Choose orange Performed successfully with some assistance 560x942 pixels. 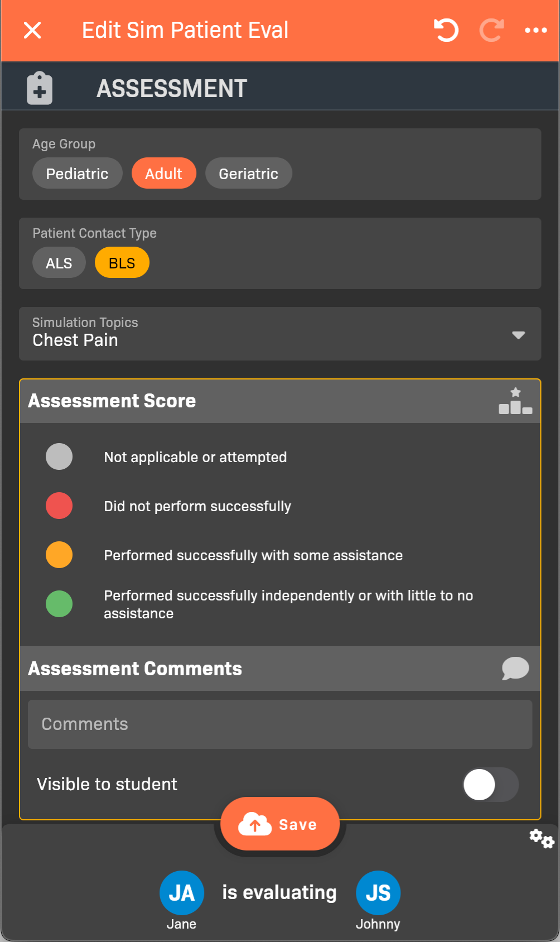tap(59, 555)
